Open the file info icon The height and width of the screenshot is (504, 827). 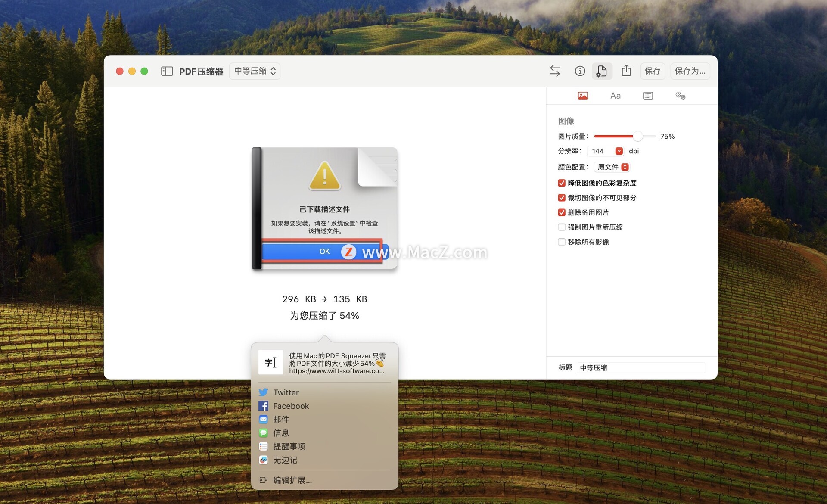(580, 71)
